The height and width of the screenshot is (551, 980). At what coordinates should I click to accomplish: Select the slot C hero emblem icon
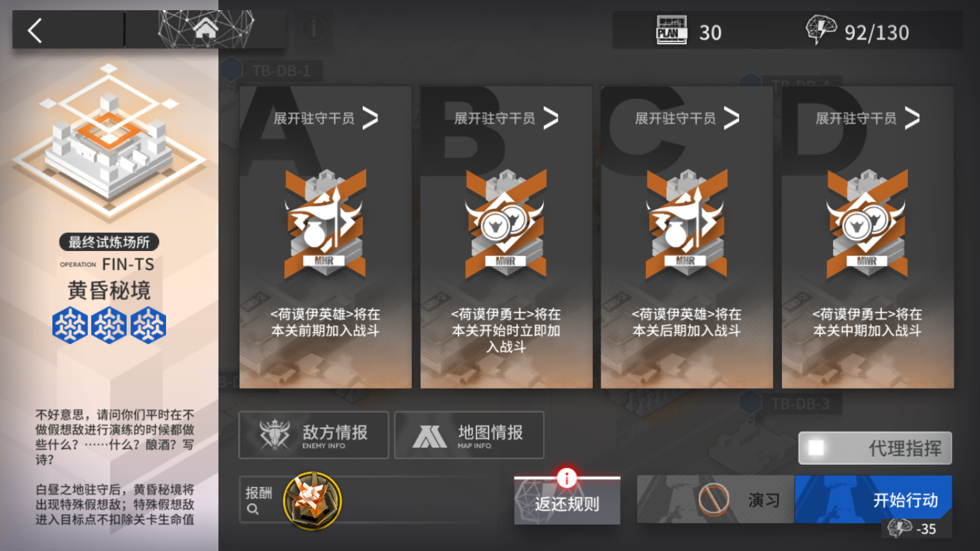coord(687,224)
